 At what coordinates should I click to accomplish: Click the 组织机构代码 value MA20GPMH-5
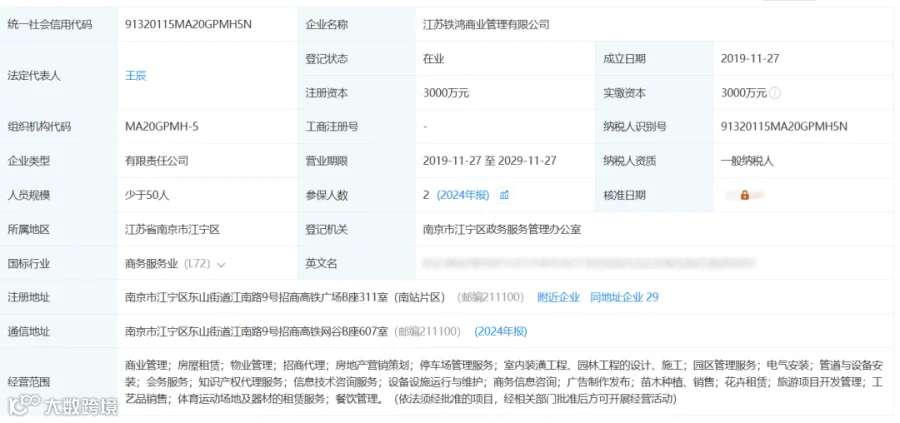click(x=162, y=127)
